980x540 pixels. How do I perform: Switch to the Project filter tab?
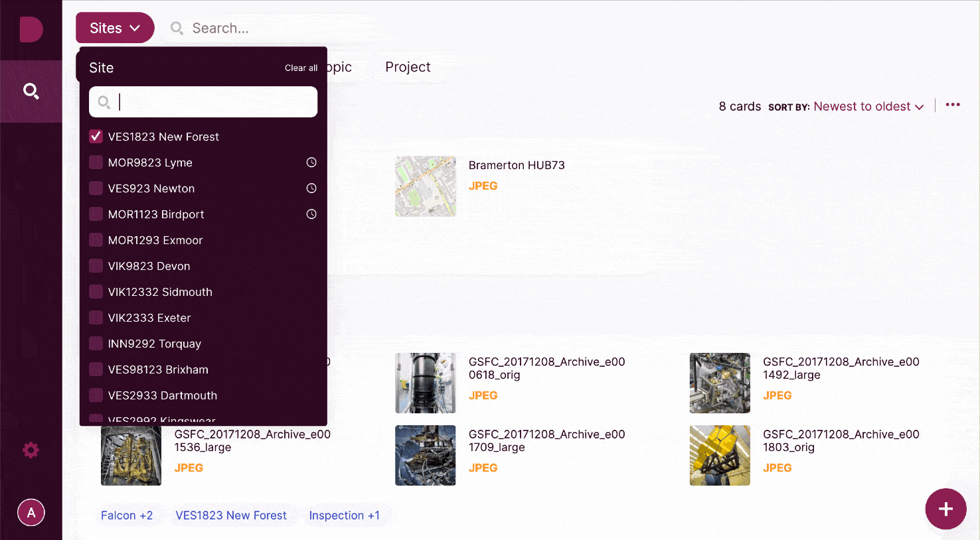pyautogui.click(x=408, y=67)
